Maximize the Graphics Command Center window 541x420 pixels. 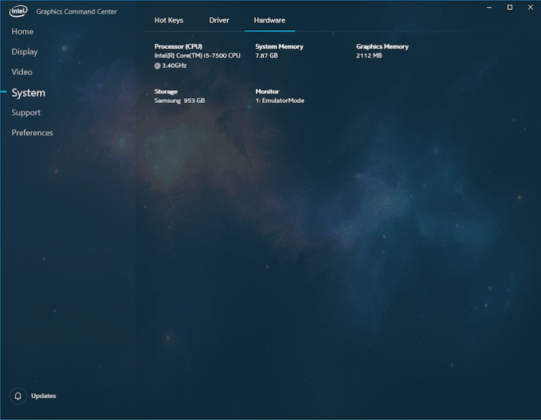point(510,7)
